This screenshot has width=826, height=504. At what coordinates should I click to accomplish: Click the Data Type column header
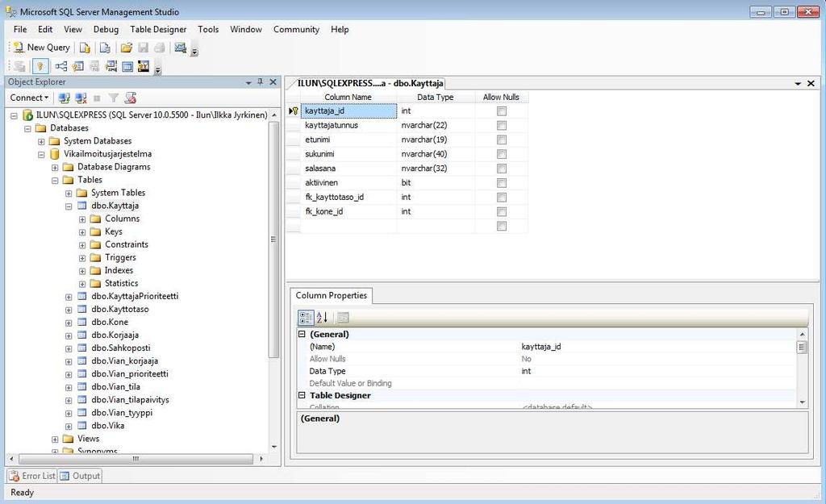pyautogui.click(x=436, y=97)
